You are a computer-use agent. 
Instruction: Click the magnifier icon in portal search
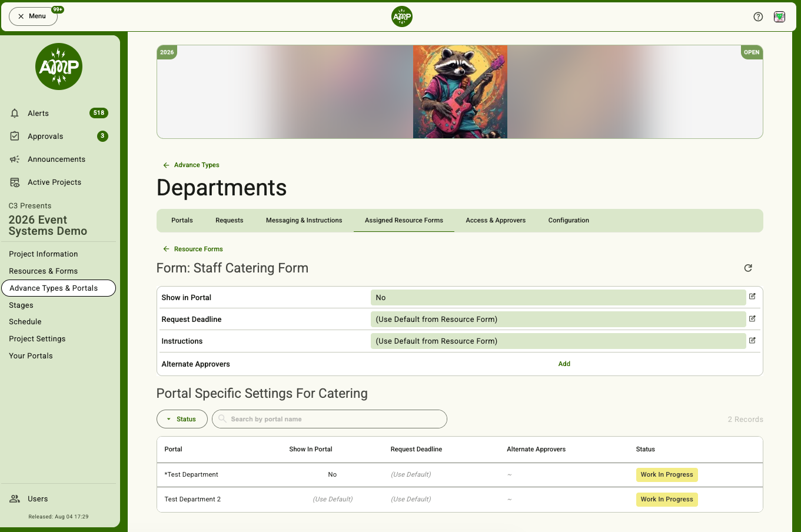(222, 419)
